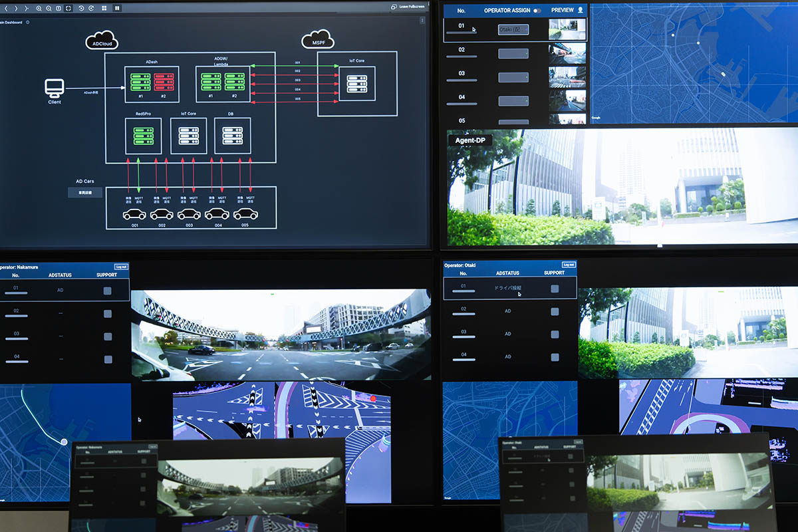Check SUPPORT for row 02 in Otaki panel
798x532 pixels.
(555, 311)
